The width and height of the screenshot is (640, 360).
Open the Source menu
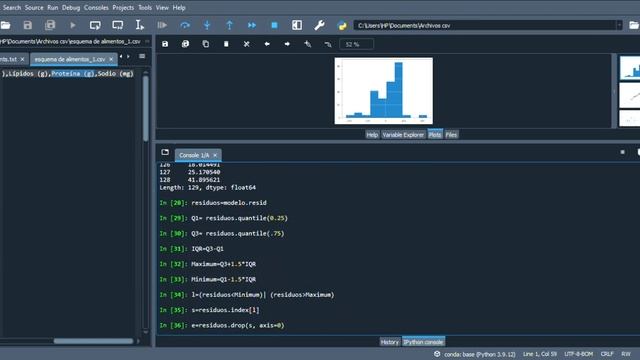coord(34,7)
